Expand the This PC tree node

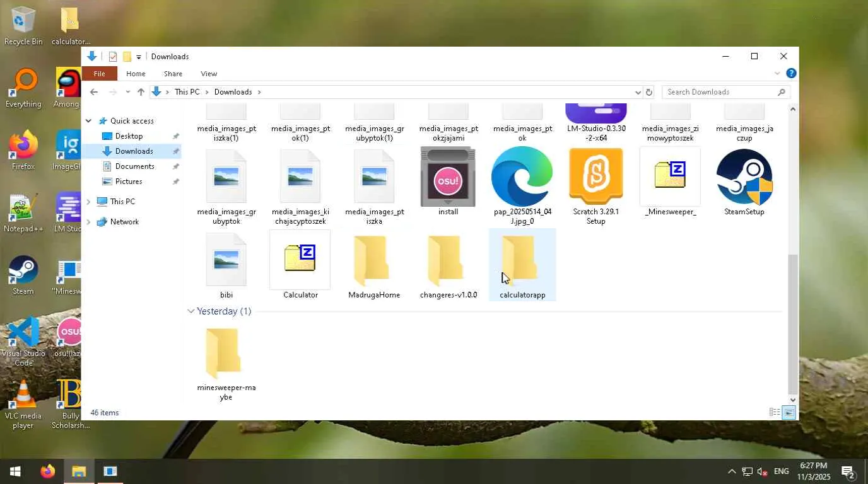pyautogui.click(x=88, y=202)
